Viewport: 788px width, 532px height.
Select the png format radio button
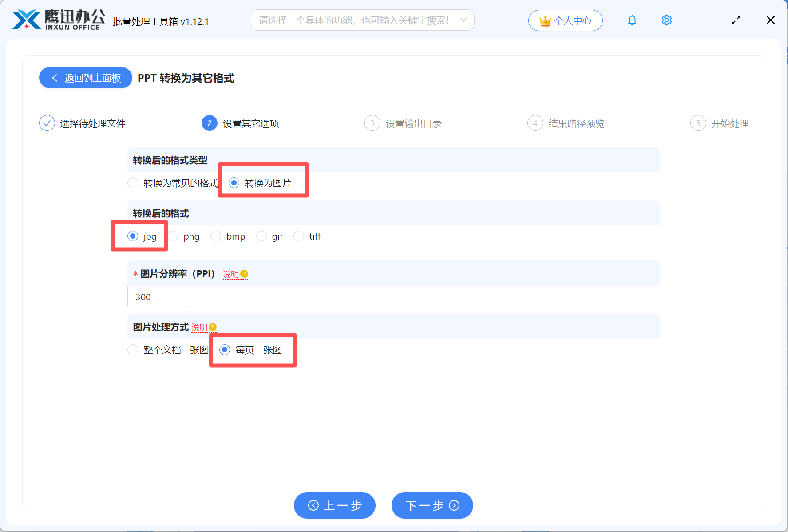173,236
